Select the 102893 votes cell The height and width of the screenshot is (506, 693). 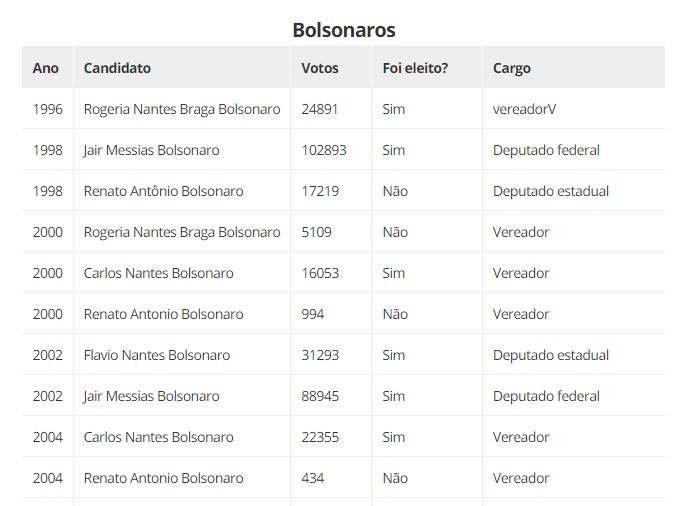click(324, 150)
